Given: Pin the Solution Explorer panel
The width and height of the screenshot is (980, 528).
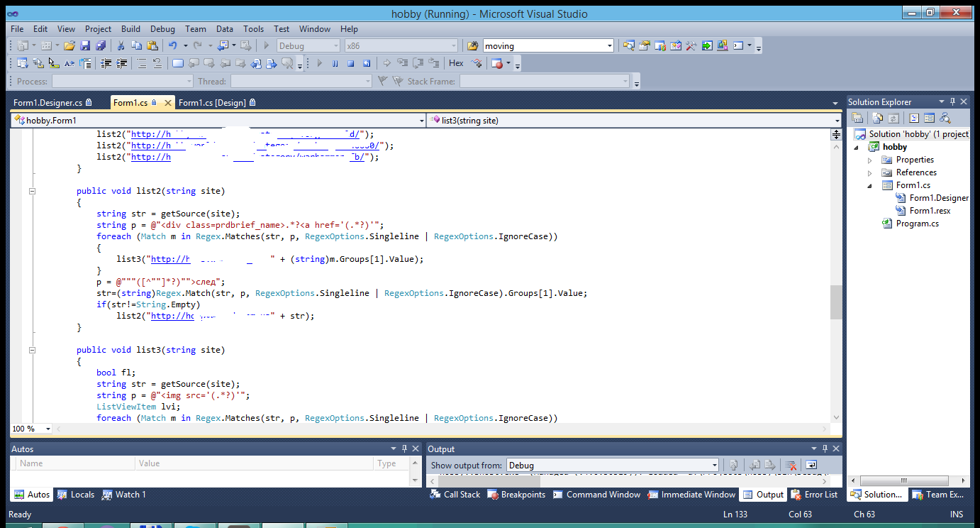Looking at the screenshot, I should (x=954, y=101).
